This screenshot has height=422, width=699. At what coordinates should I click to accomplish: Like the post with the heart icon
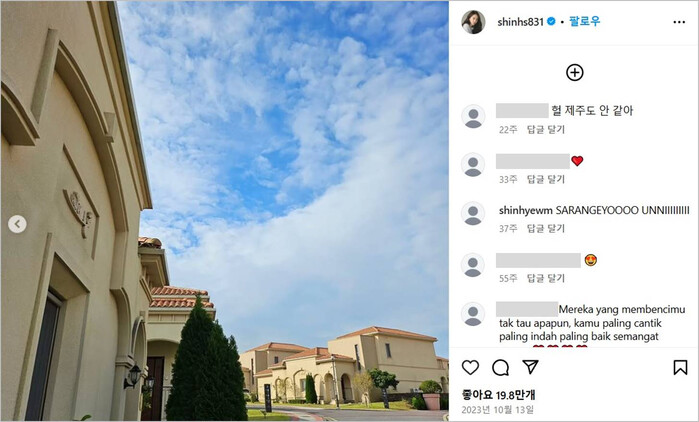[x=470, y=368]
